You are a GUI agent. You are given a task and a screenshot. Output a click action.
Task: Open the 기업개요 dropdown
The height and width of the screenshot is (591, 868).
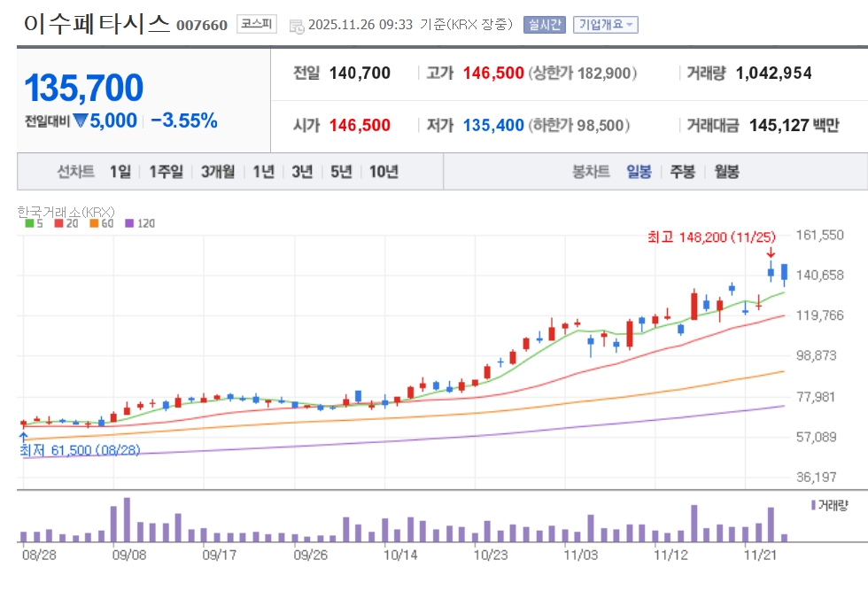606,25
